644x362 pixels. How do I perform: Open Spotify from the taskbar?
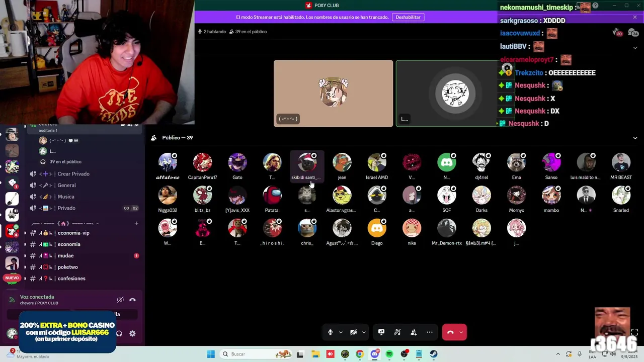point(389,354)
